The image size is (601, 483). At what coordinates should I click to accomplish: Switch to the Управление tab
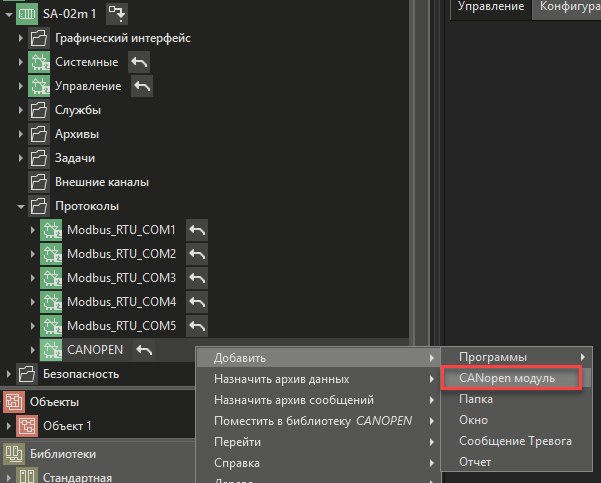click(x=491, y=7)
